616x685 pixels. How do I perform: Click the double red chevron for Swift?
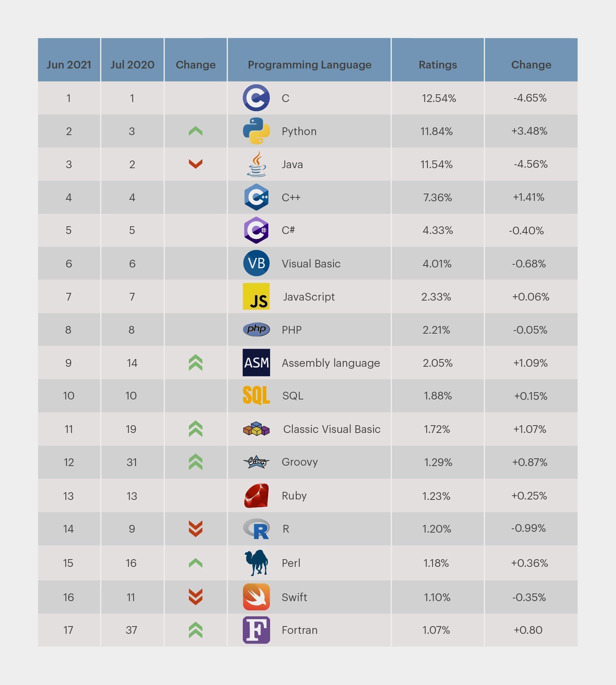(x=195, y=597)
